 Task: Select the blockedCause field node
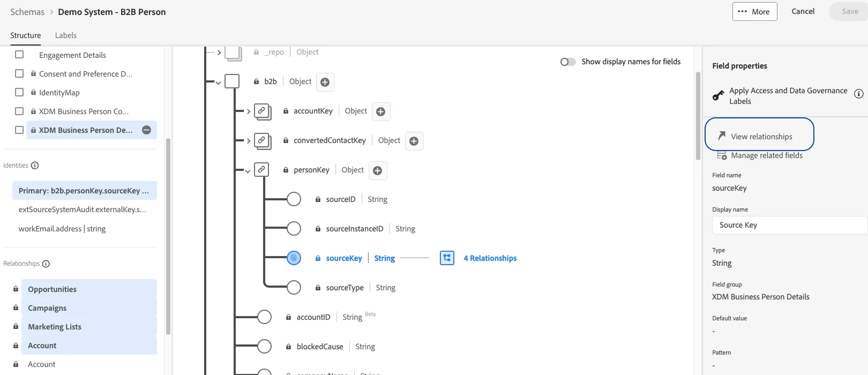pyautogui.click(x=264, y=347)
